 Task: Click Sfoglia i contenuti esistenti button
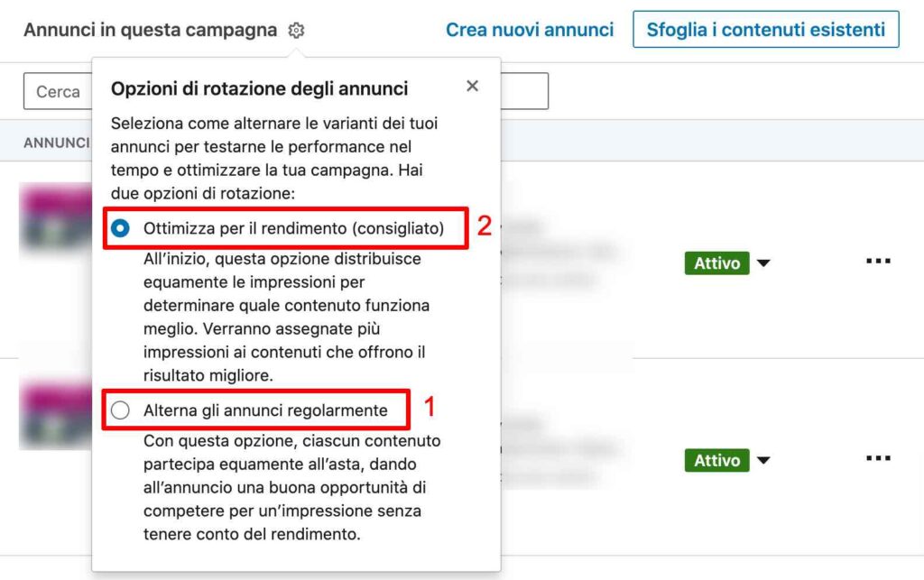pos(766,30)
